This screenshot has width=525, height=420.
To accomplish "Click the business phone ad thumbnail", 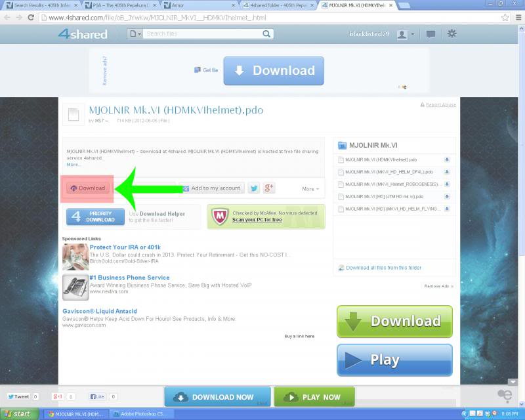I will [x=75, y=287].
